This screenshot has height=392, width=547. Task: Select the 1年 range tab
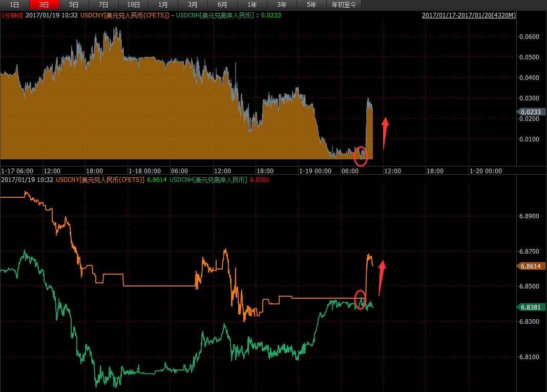coord(253,5)
